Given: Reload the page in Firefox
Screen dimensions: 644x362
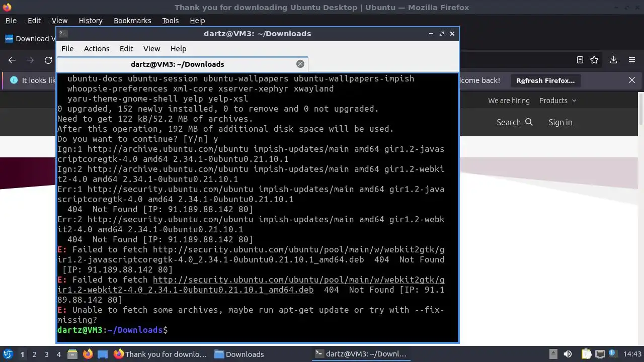Looking at the screenshot, I should (x=48, y=60).
